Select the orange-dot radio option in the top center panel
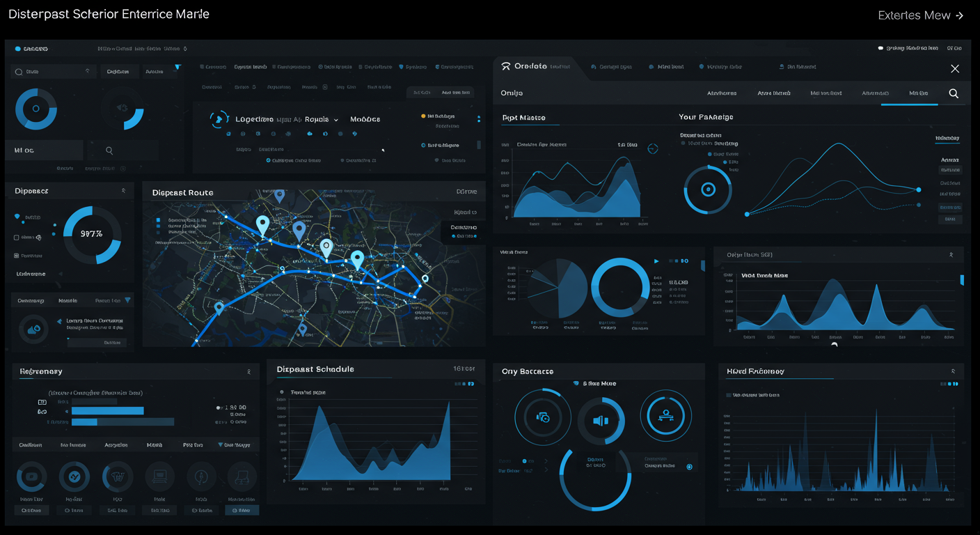Image resolution: width=980 pixels, height=535 pixels. coord(423,116)
